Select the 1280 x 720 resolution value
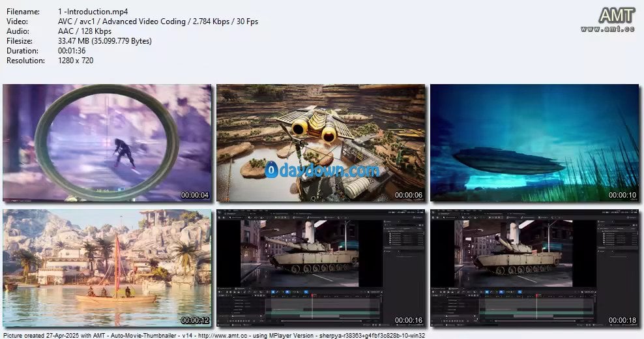644x339 pixels. tap(76, 61)
